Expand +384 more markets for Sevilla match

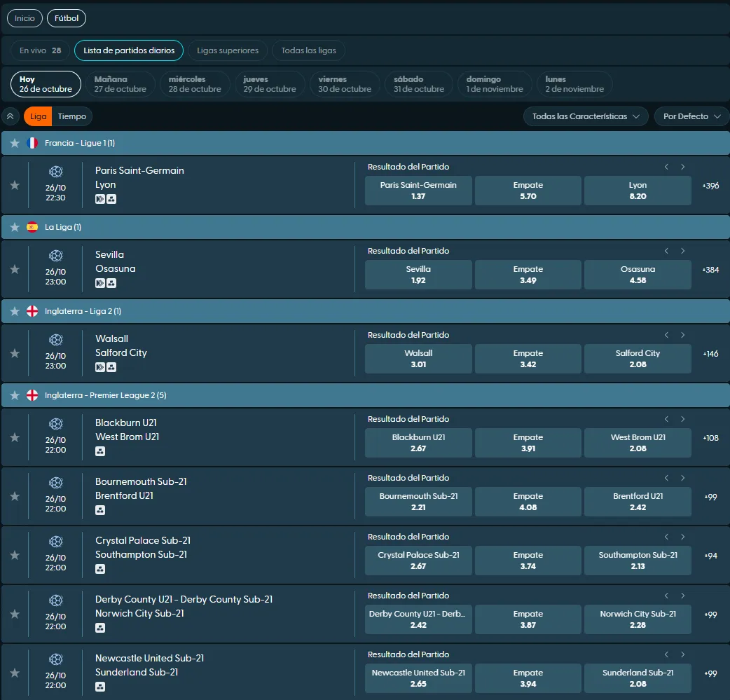710,270
